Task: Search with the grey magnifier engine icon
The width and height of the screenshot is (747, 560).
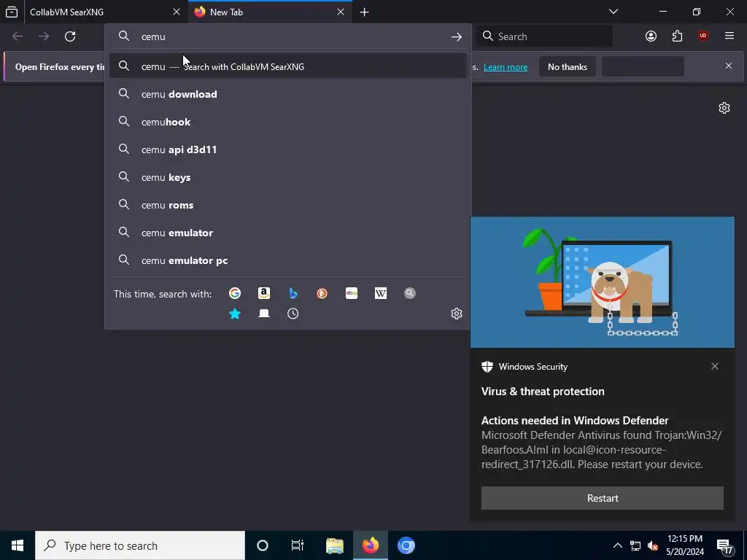Action: click(410, 293)
